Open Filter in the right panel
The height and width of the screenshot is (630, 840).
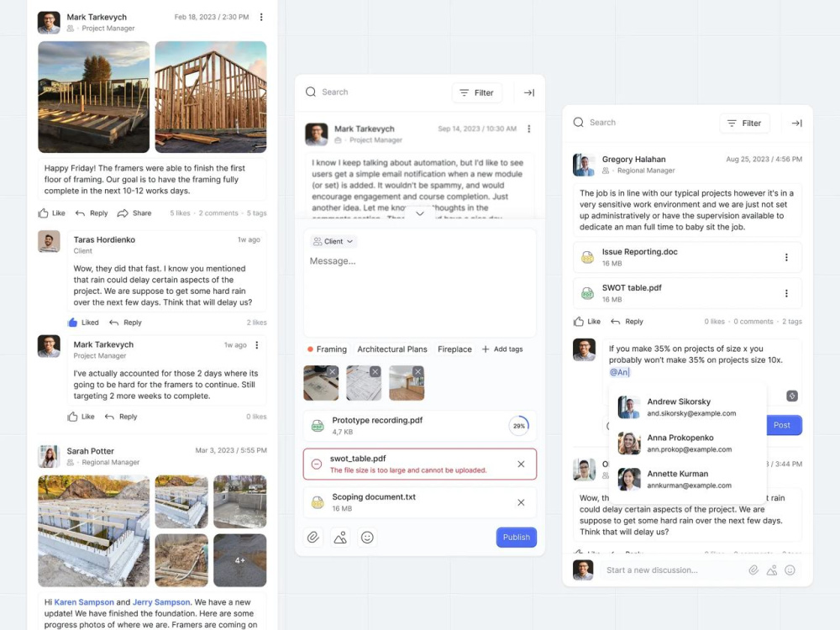(x=744, y=123)
